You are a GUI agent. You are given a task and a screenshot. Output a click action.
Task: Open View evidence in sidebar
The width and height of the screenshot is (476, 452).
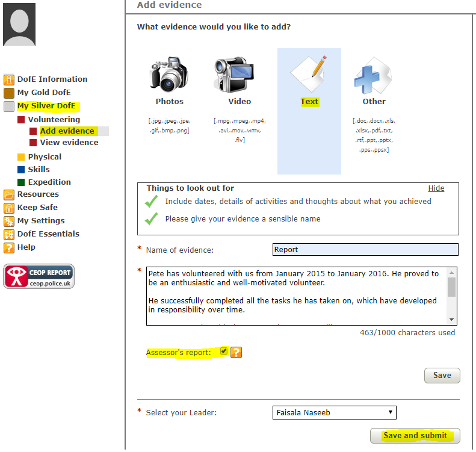(69, 143)
